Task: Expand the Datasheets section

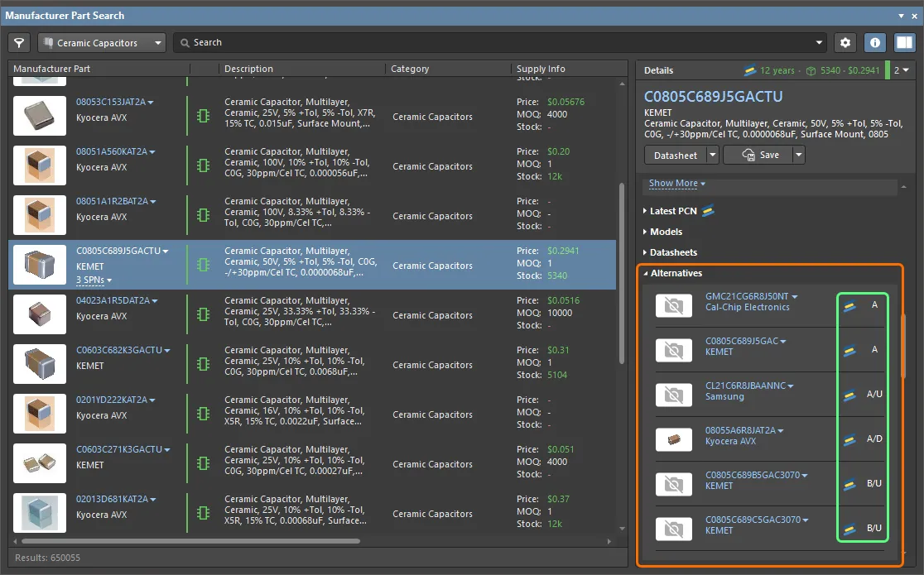Action: [x=673, y=252]
